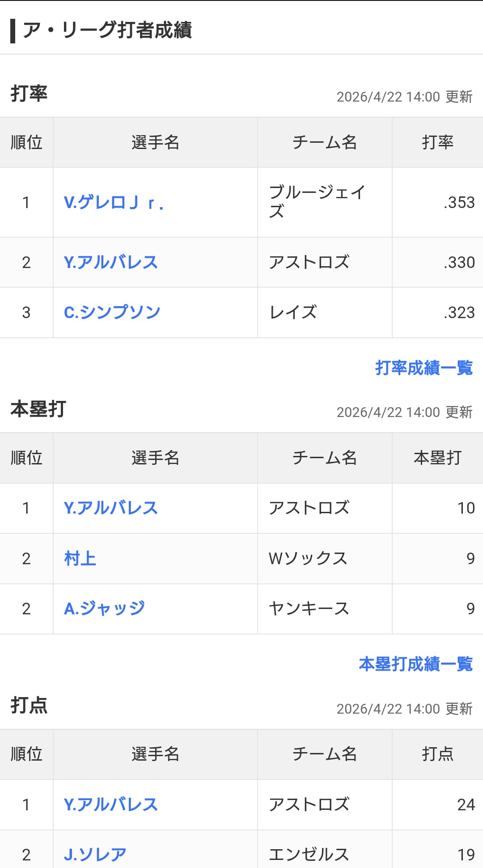The width and height of the screenshot is (483, 868).
Task: Click the ア・リーグ打者成績 page heading
Action: point(107,30)
